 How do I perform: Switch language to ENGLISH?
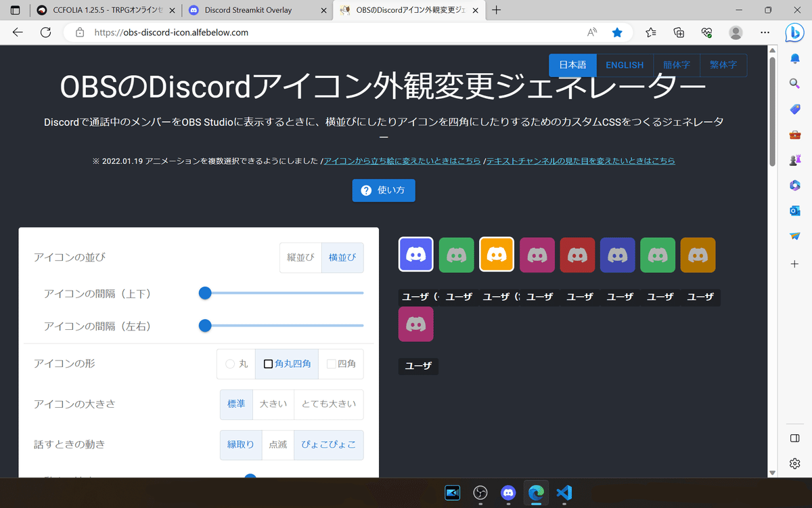(625, 65)
